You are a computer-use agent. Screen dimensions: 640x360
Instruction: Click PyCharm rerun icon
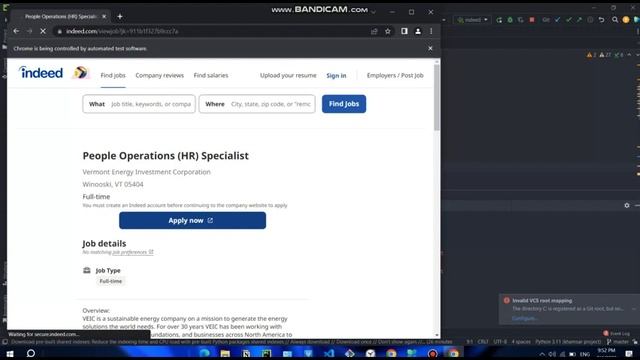tap(499, 20)
